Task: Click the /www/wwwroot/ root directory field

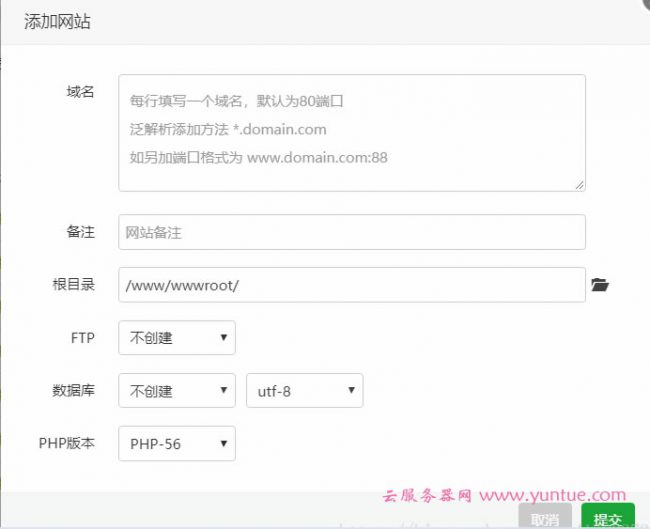Action: click(351, 285)
